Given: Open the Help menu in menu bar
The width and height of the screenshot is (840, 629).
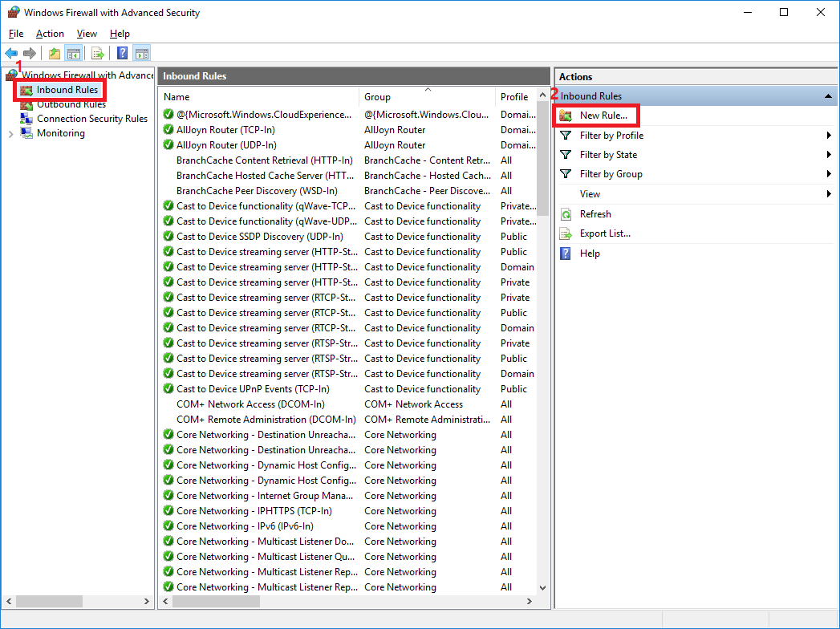Looking at the screenshot, I should click(120, 34).
